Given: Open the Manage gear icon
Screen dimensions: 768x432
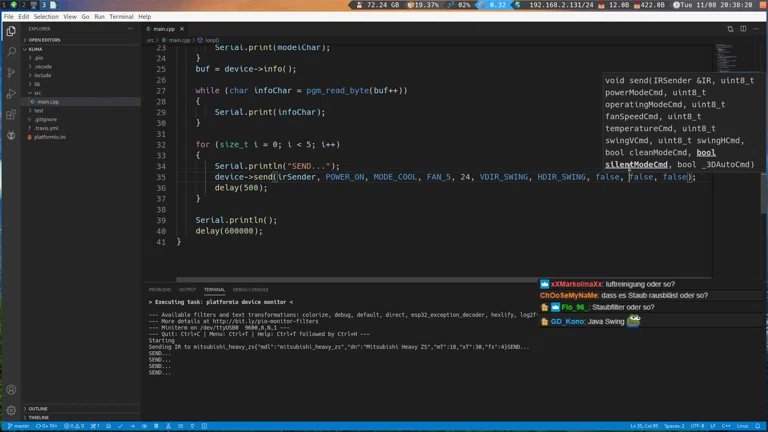Looking at the screenshot, I should click(x=11, y=410).
